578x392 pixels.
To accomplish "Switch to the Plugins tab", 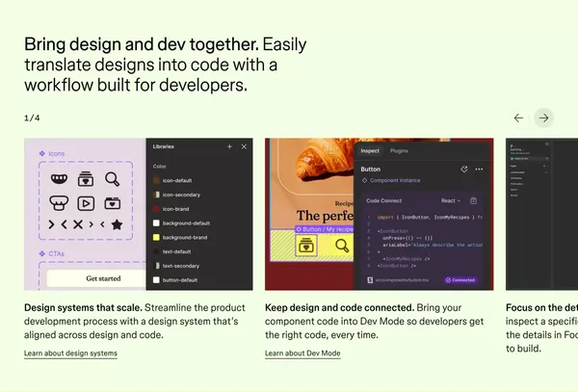I will [399, 150].
